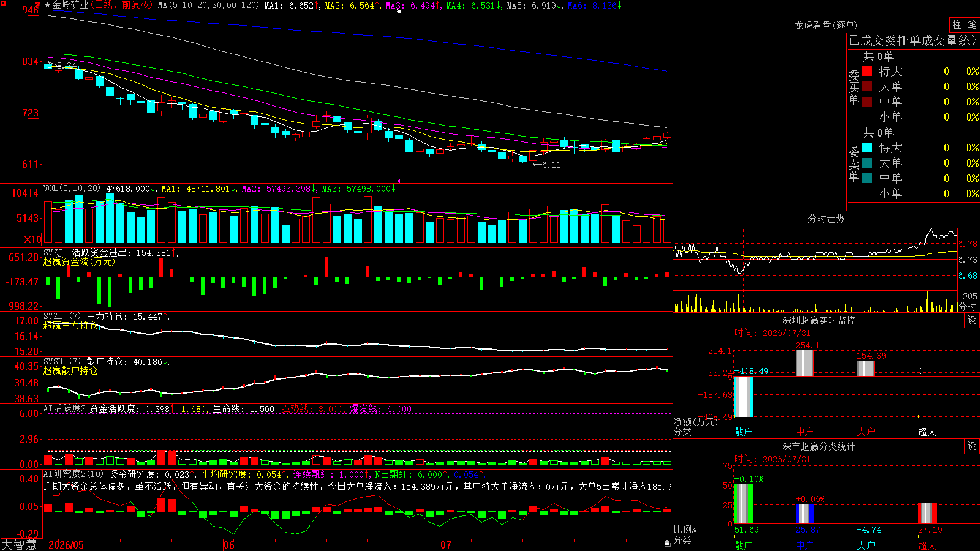Viewport: 980px width, 551px height.
Task: Click the white -408.49 bar for 散户 in 深圳超赢实时监控
Action: (744, 397)
